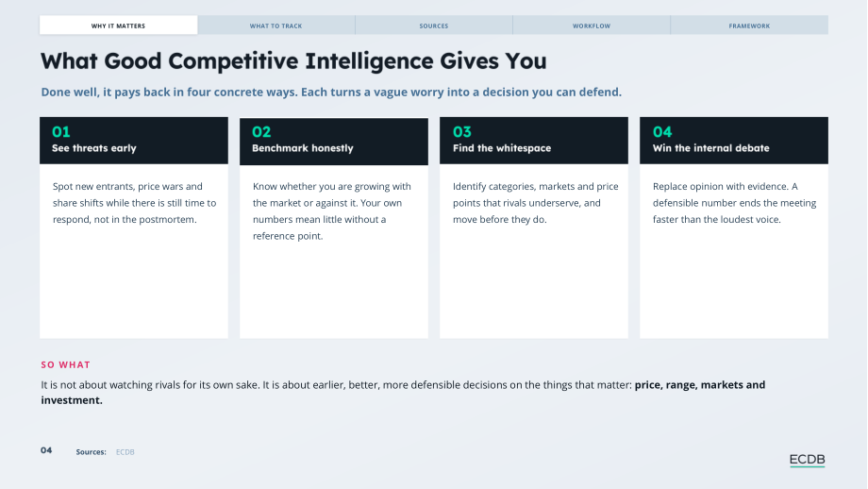Open the WHY IT MATTERS tab
This screenshot has height=489, width=868.
tap(119, 25)
